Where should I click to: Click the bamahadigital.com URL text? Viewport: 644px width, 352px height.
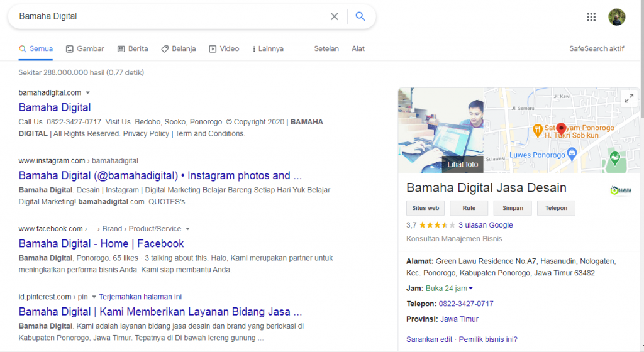[50, 93]
